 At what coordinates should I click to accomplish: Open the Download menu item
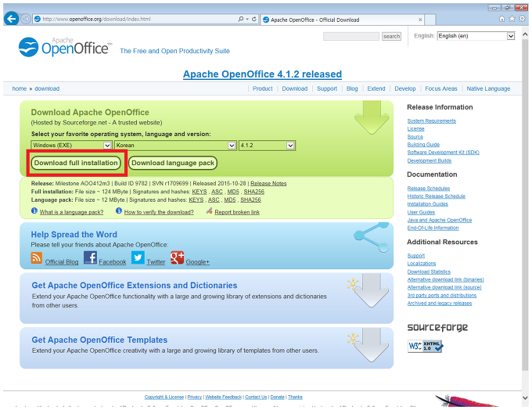[x=294, y=88]
